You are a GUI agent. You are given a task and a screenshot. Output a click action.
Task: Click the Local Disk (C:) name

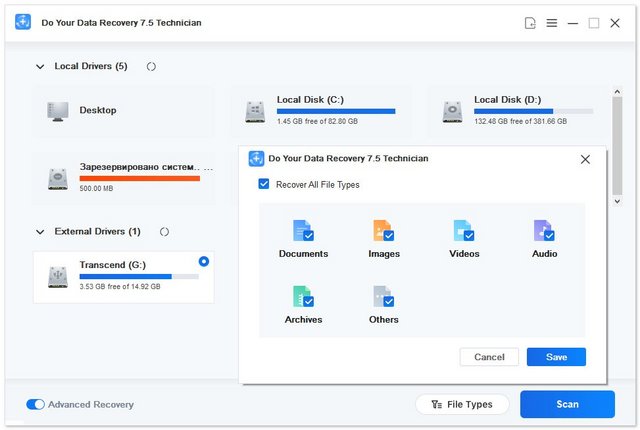310,100
